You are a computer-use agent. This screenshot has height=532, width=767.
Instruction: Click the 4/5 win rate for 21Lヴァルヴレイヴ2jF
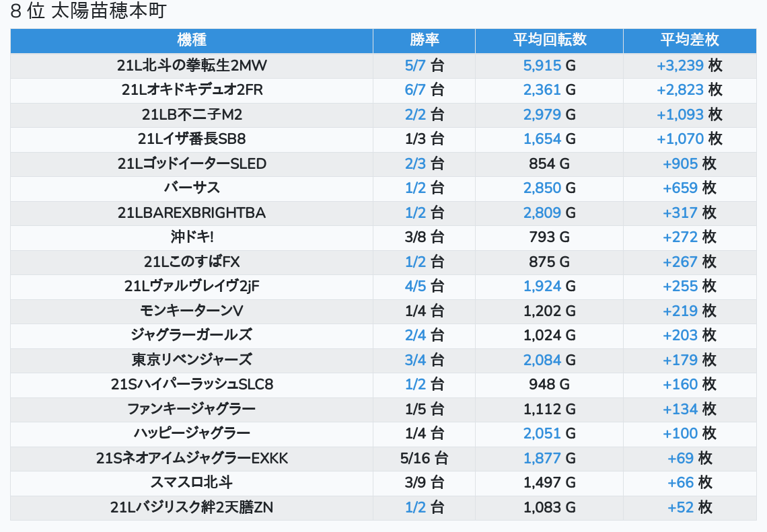[x=415, y=287]
